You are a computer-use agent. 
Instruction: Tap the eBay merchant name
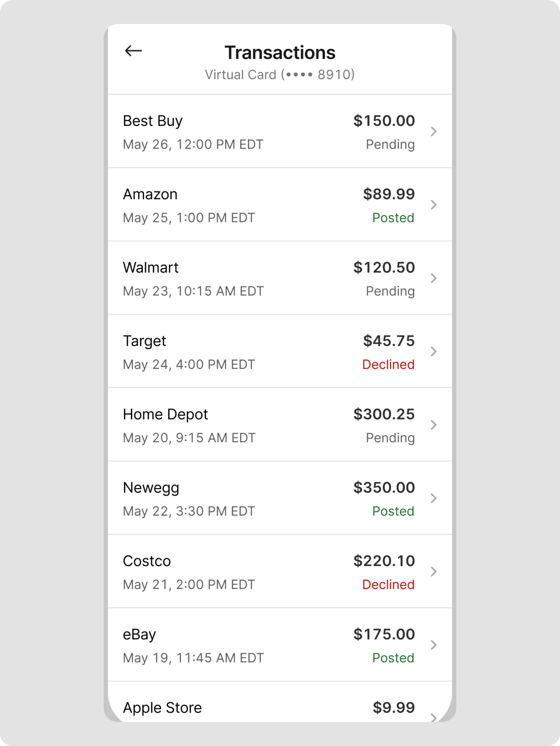(139, 635)
